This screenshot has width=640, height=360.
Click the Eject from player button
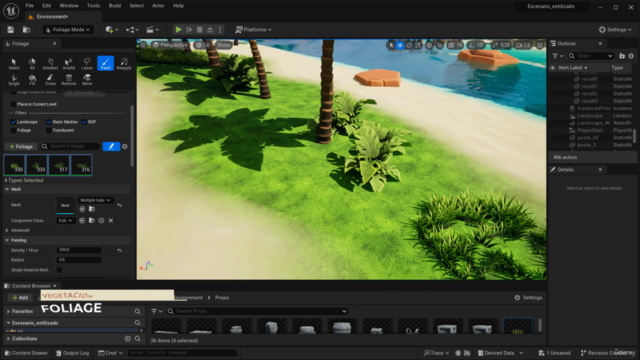[210, 29]
